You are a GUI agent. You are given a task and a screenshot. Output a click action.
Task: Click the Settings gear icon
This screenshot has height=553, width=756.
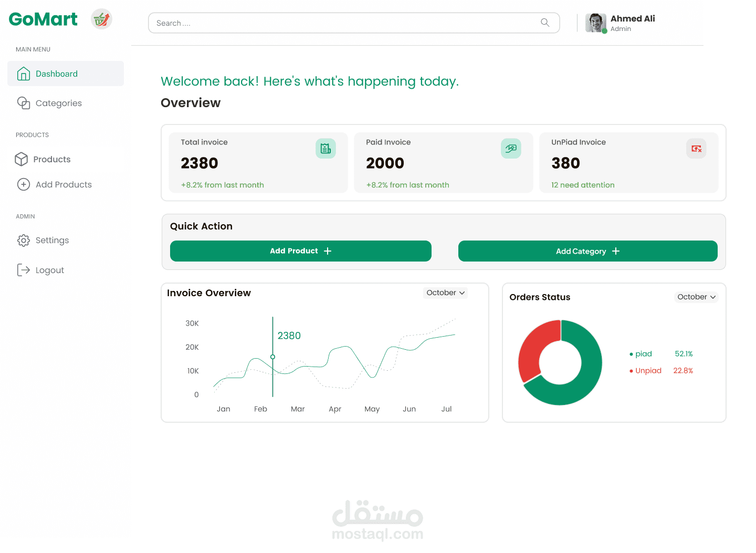coord(24,241)
